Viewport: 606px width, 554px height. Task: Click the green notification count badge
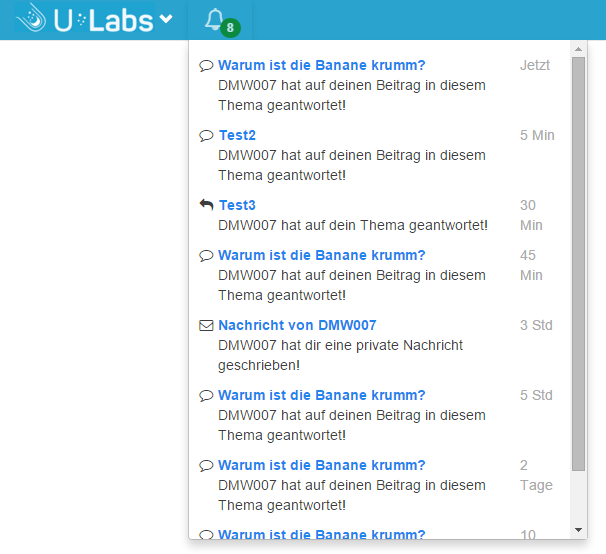[231, 28]
